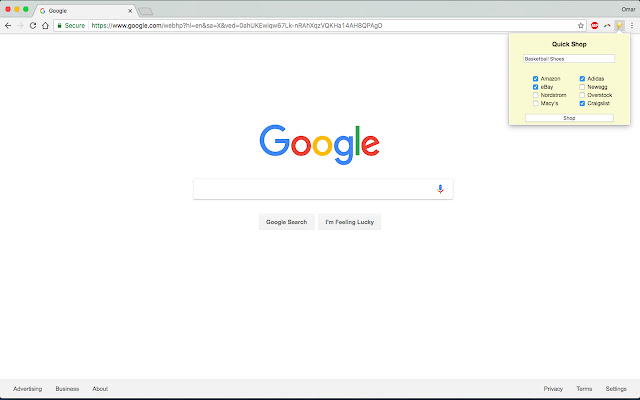Close the Google tab
Viewport: 640px width, 400px height.
click(x=130, y=11)
